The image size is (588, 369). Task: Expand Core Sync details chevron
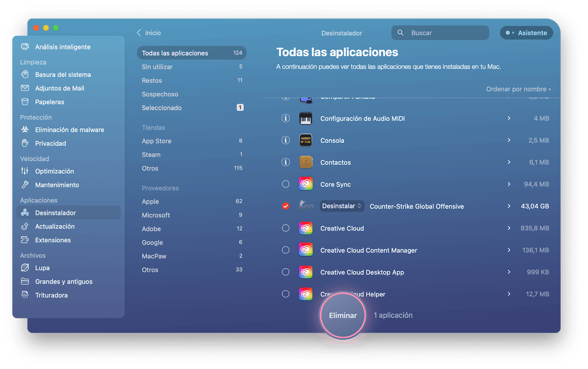[x=509, y=184]
